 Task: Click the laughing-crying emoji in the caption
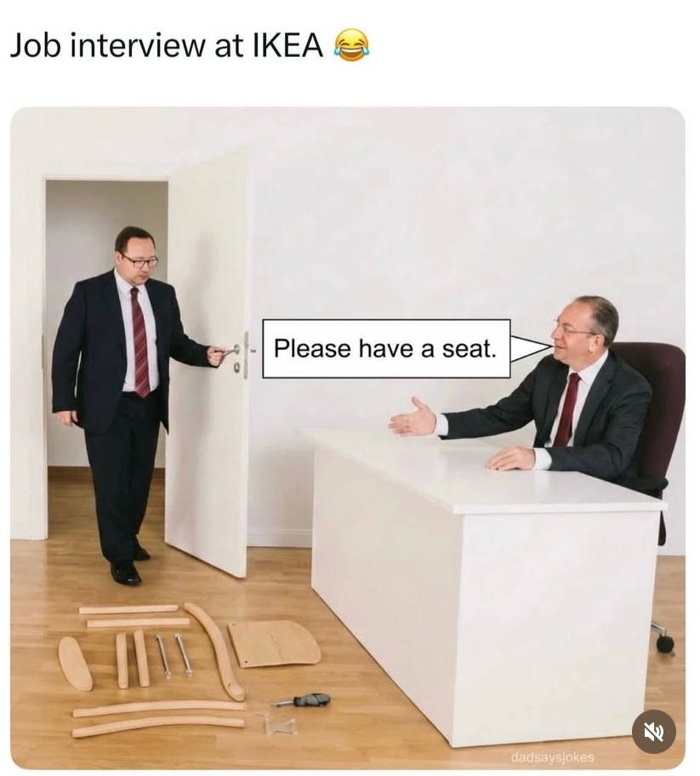[352, 45]
